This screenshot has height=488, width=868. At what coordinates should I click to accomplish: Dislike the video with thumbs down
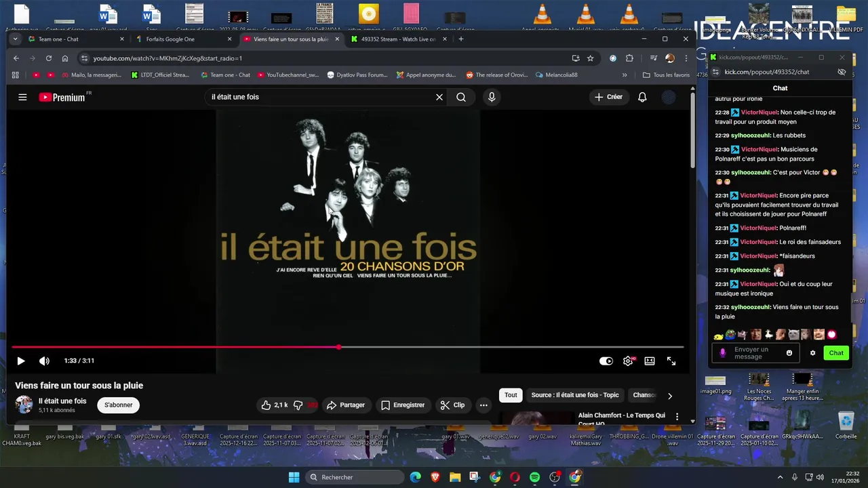click(298, 405)
